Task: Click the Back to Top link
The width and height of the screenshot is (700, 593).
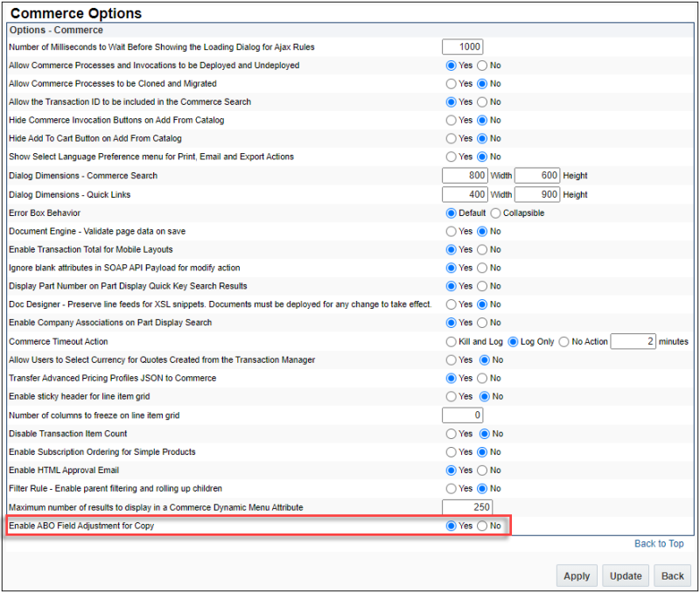Action: (x=658, y=543)
